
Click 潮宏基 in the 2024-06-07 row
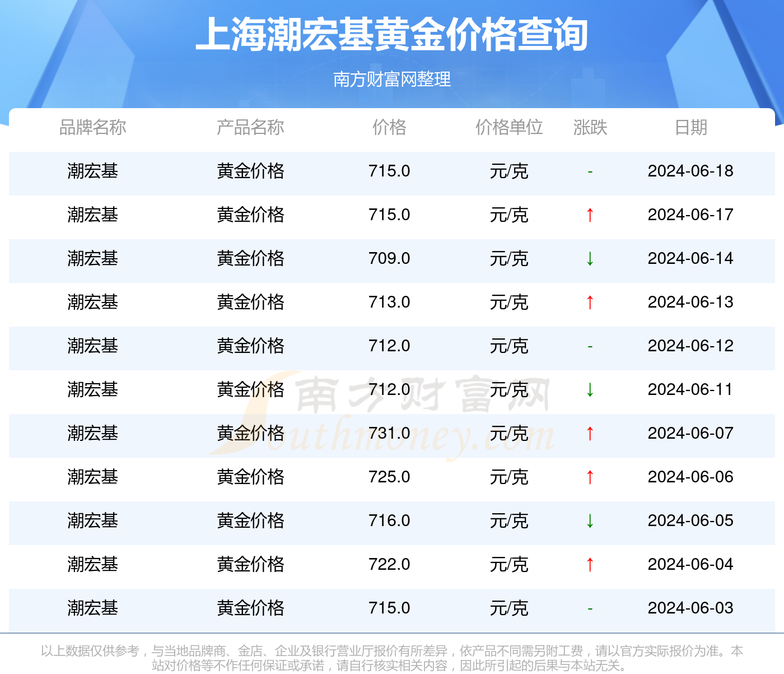(93, 433)
